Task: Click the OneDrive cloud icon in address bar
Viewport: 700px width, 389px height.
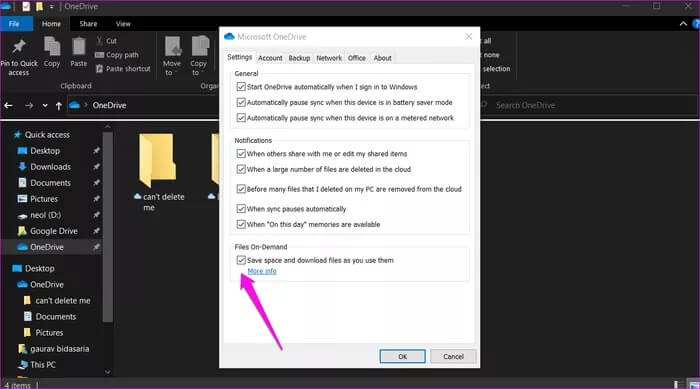Action: click(75, 105)
